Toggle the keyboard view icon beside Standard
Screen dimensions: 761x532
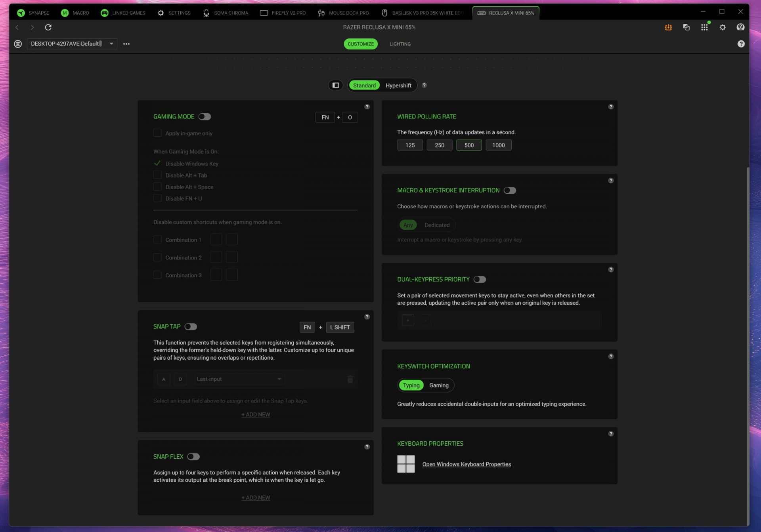pos(336,85)
